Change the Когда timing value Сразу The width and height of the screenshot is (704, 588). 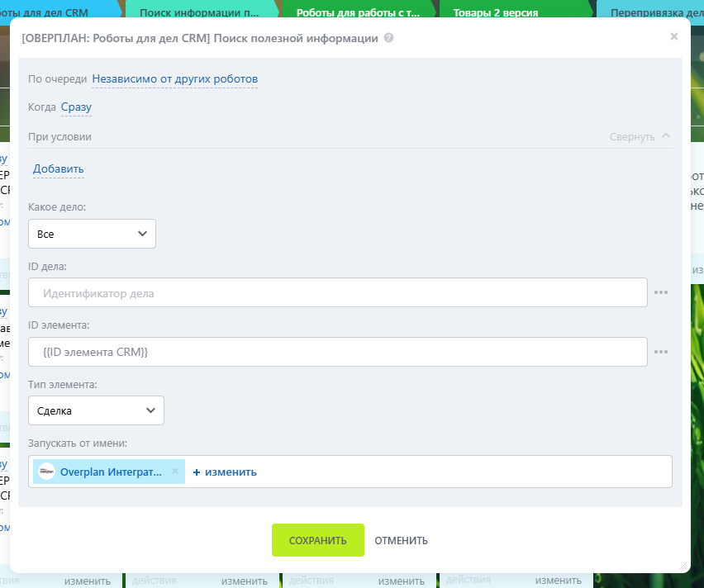[76, 107]
